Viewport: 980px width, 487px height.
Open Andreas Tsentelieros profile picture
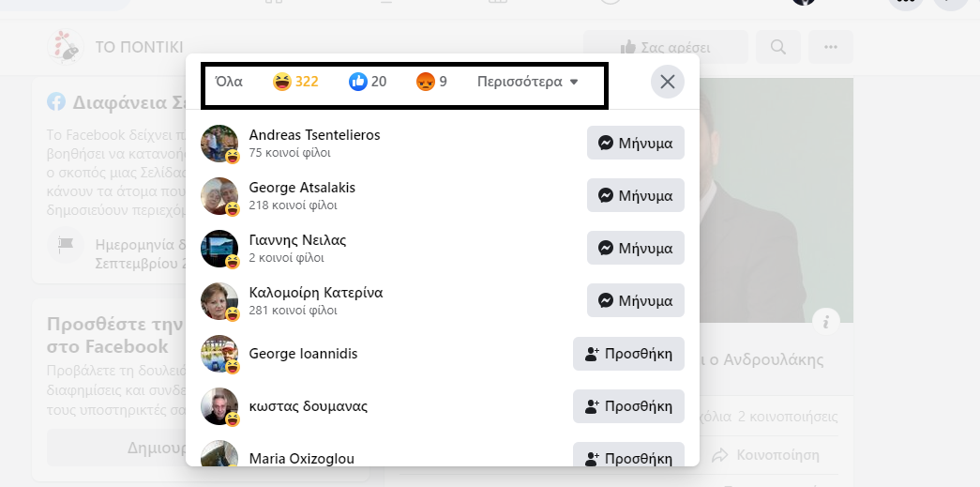click(x=219, y=144)
